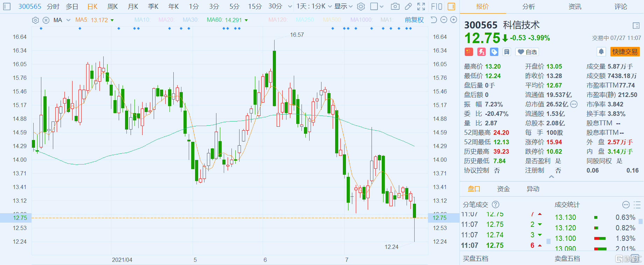Click the 300565 stock code link
This screenshot has width=644, height=265.
pyautogui.click(x=30, y=6)
